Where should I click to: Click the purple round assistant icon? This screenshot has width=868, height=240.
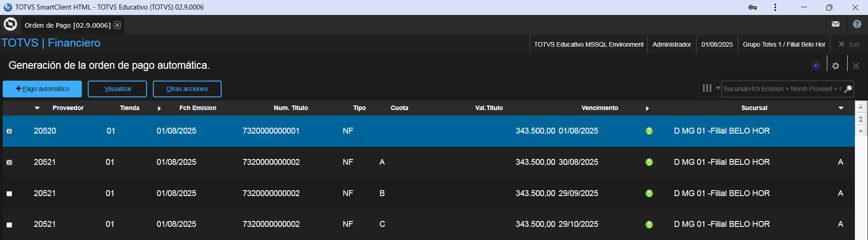[x=816, y=66]
